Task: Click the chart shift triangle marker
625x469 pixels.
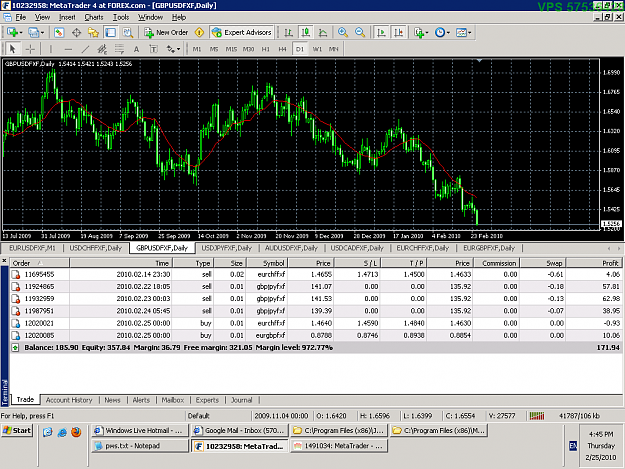Action: pos(480,61)
